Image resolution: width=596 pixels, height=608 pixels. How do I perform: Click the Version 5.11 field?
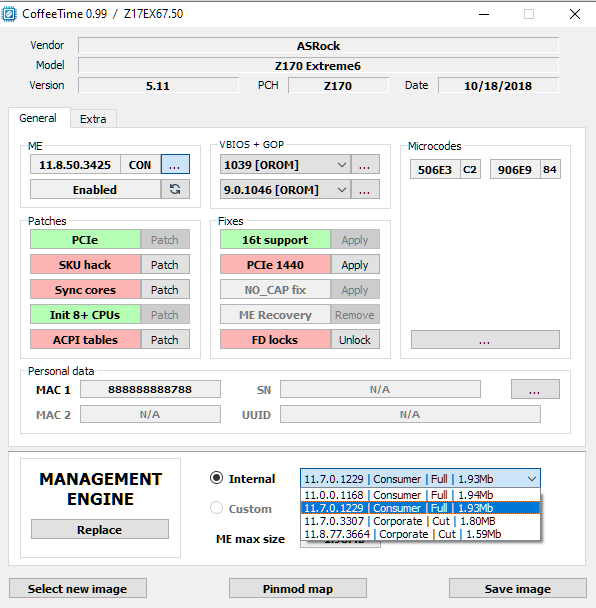tap(158, 85)
